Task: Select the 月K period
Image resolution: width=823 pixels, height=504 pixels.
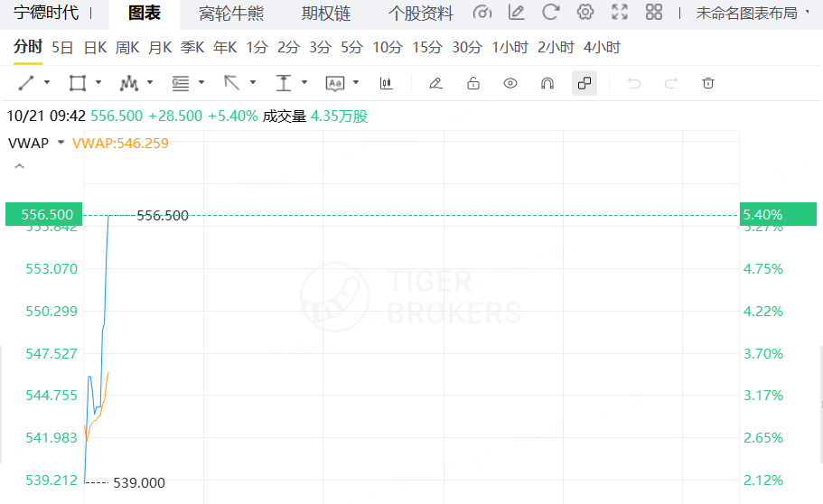Action: click(x=160, y=48)
